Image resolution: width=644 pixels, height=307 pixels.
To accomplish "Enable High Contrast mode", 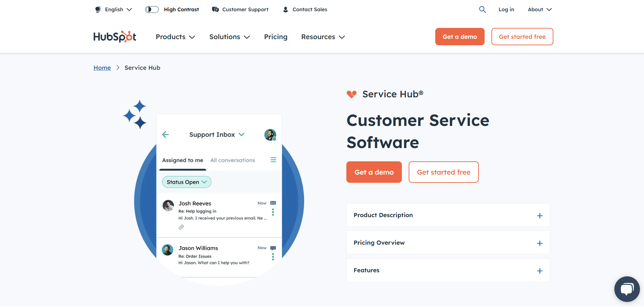I will click(152, 9).
